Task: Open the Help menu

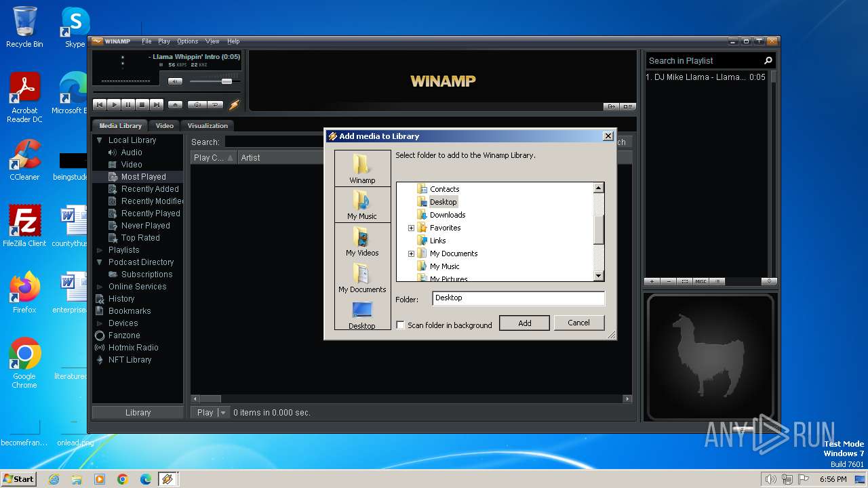Action: point(233,41)
